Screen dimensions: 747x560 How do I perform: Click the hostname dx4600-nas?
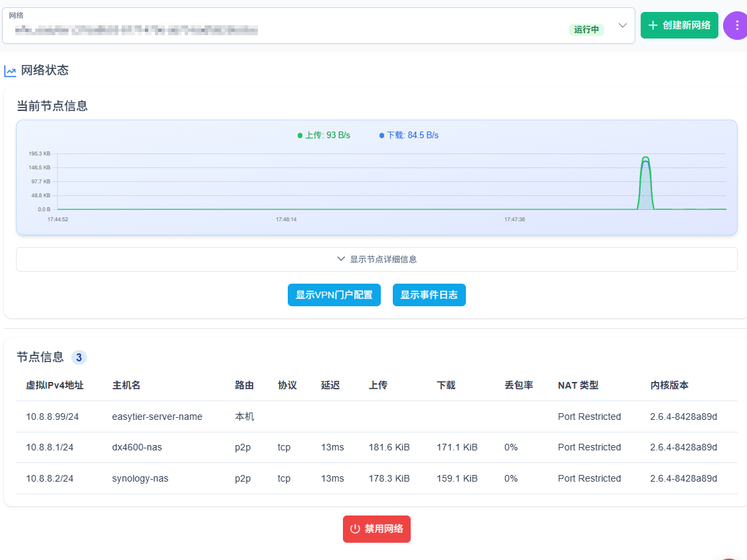(137, 447)
